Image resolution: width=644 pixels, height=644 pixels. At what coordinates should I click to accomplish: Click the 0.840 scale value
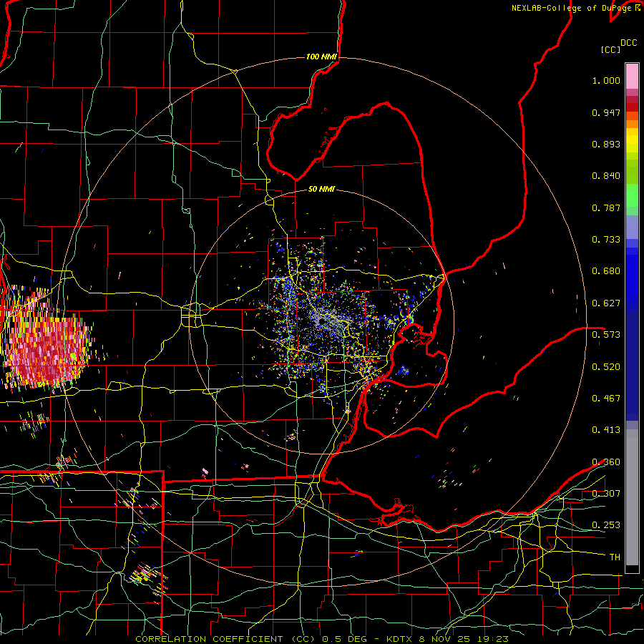(606, 176)
